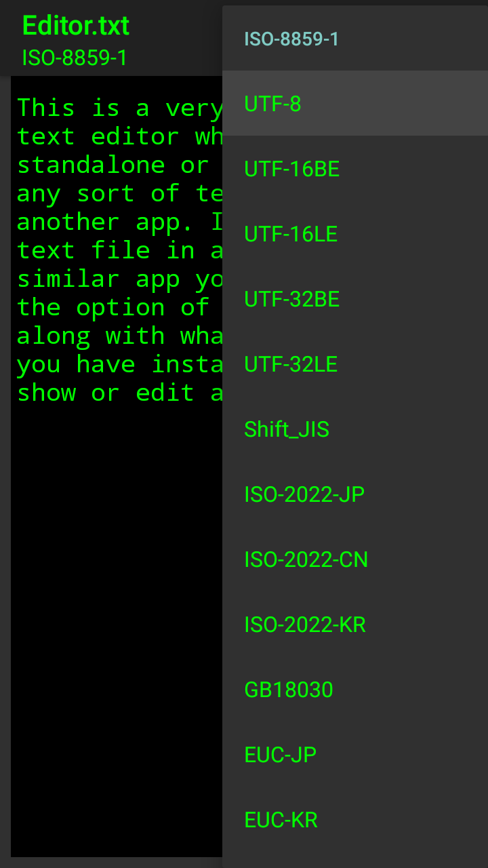This screenshot has height=868, width=488.
Task: Choose Shift_JIS encoding
Action: [x=355, y=429]
